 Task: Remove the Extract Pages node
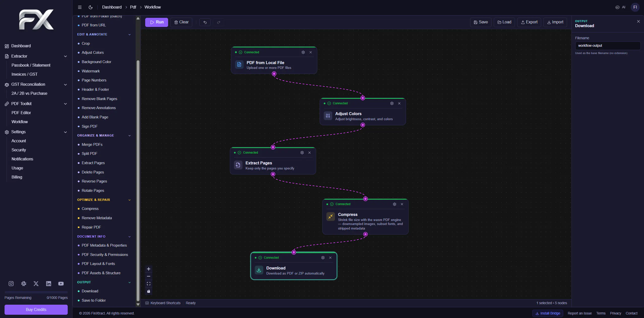point(310,153)
